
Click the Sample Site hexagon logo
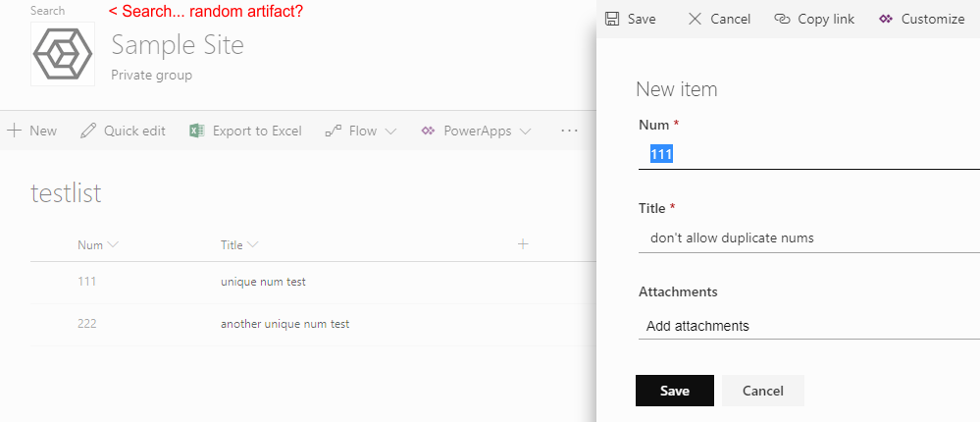tap(63, 55)
